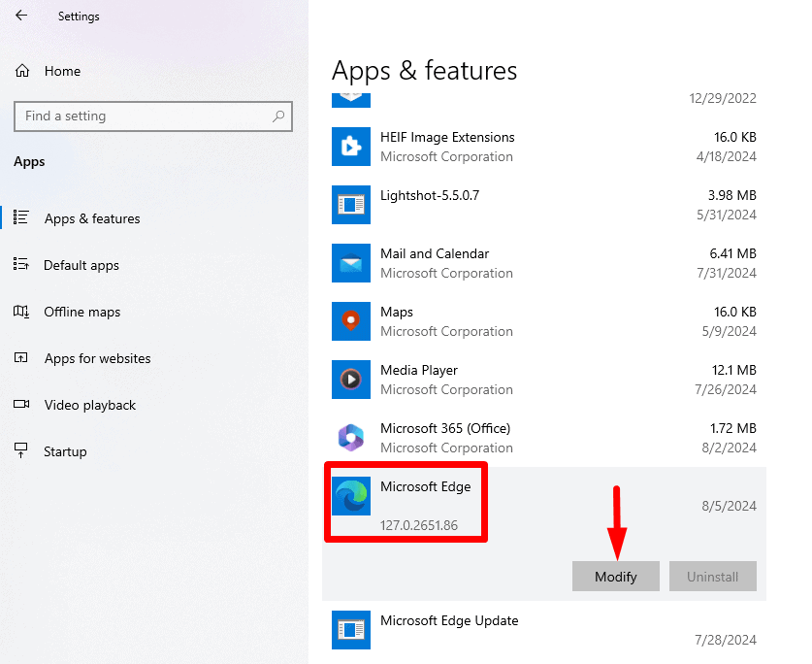Focus the Find a setting search box
The width and height of the screenshot is (812, 664).
(153, 116)
